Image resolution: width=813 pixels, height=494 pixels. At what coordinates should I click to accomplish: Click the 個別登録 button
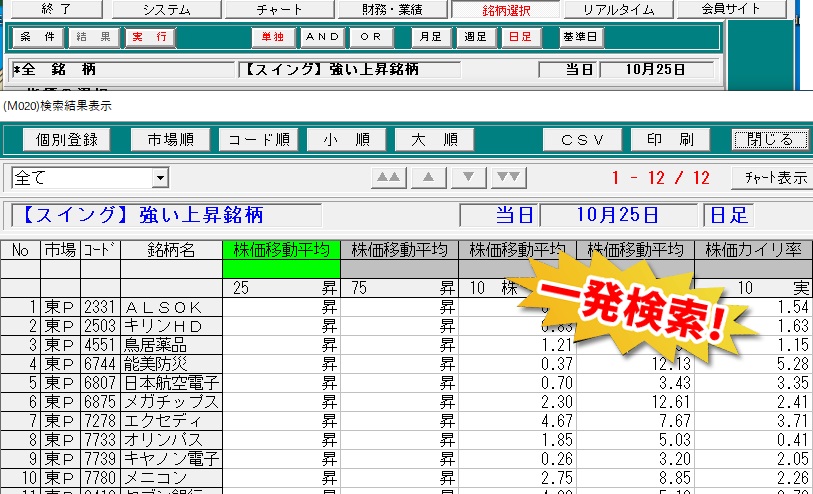point(66,139)
